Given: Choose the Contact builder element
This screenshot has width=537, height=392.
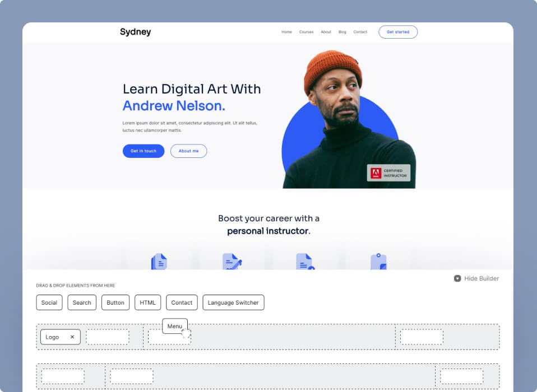Looking at the screenshot, I should pyautogui.click(x=182, y=302).
